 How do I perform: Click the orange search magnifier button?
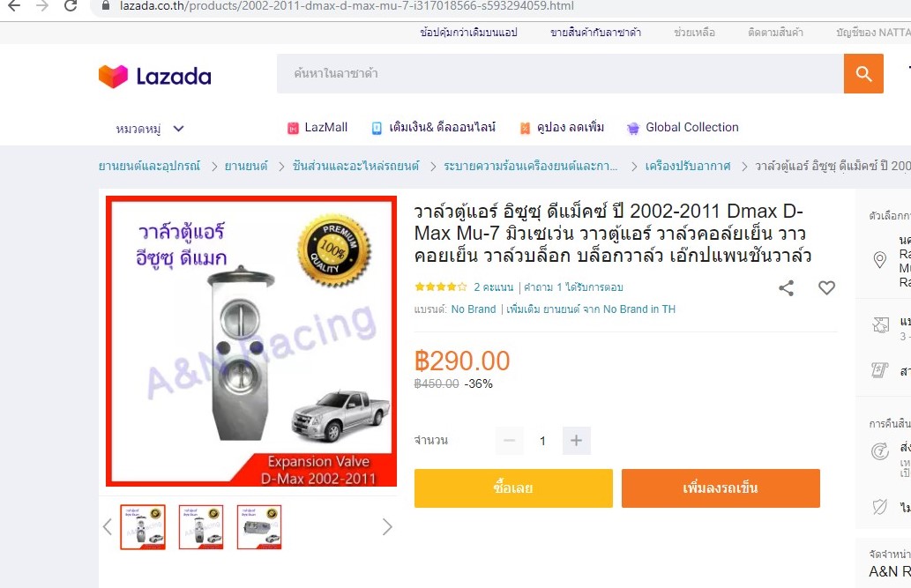[x=863, y=74]
